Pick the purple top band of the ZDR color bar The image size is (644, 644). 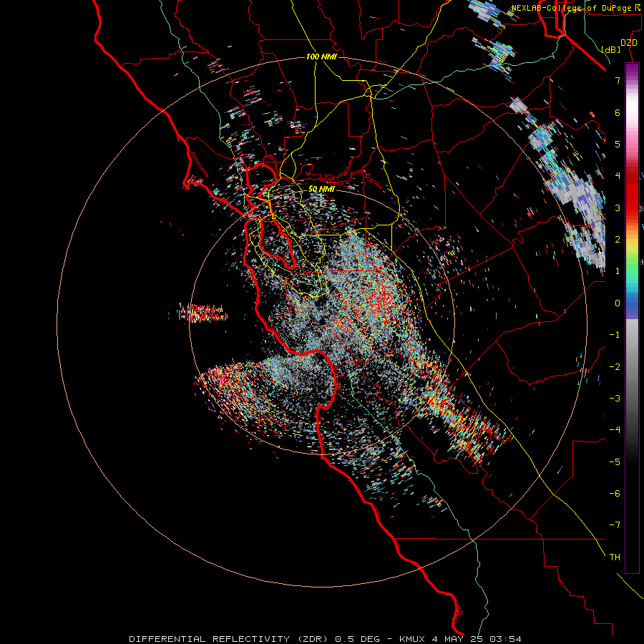[x=632, y=70]
